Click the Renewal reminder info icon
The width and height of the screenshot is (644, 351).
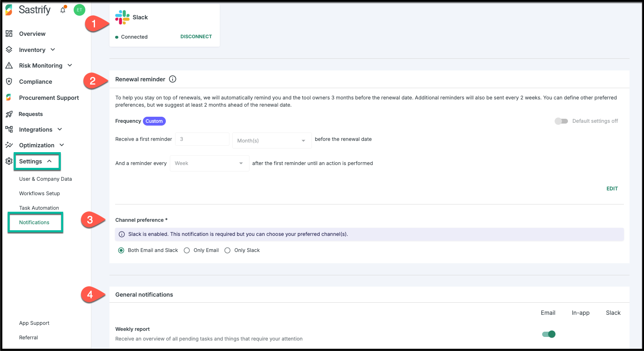[173, 79]
